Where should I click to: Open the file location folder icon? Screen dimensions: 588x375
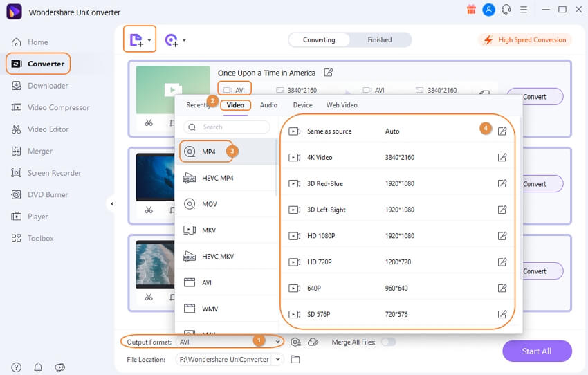click(295, 360)
